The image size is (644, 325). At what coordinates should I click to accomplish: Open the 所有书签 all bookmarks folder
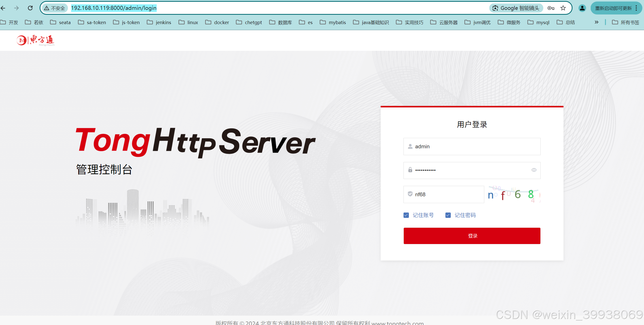coord(625,22)
